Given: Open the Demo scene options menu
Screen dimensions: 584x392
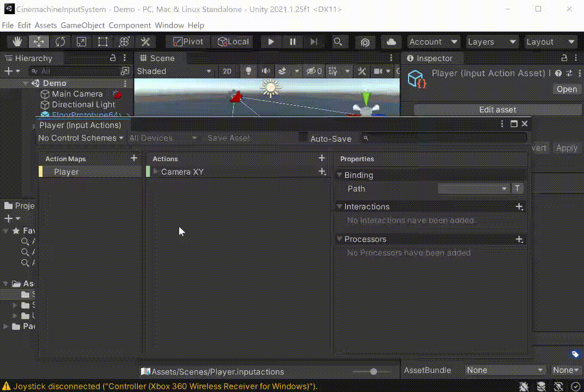Looking at the screenshot, I should (x=125, y=83).
